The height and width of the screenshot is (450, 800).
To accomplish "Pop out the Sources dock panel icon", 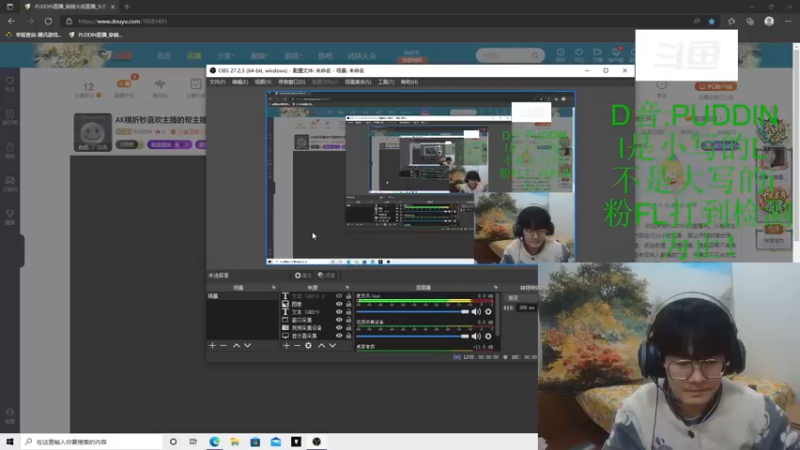I will (347, 288).
